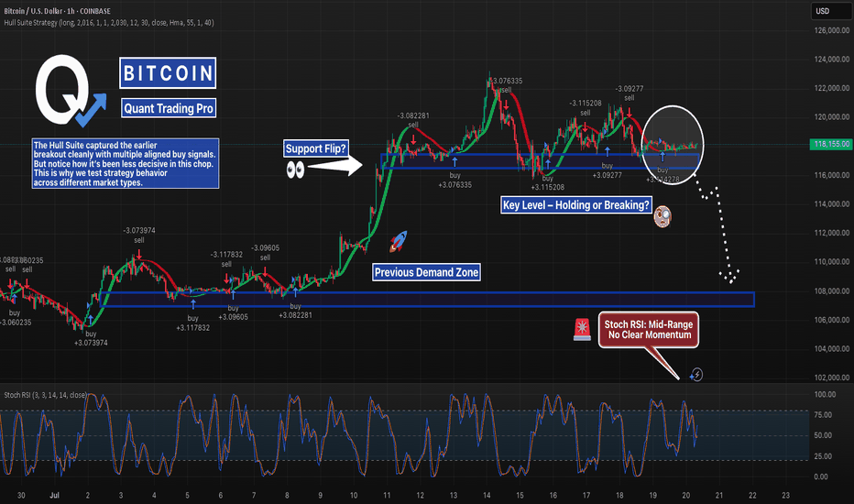The width and height of the screenshot is (854, 504).
Task: Select the white ellipse around recent candles
Action: click(x=673, y=145)
